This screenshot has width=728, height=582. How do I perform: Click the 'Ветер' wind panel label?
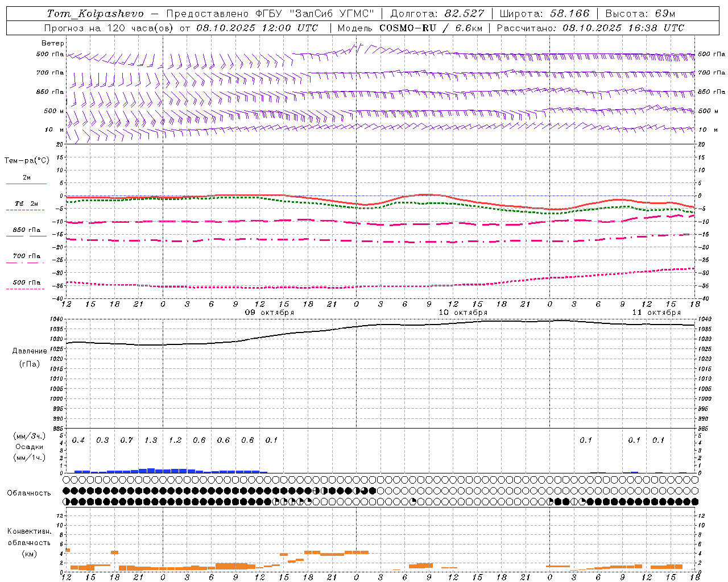tap(53, 43)
